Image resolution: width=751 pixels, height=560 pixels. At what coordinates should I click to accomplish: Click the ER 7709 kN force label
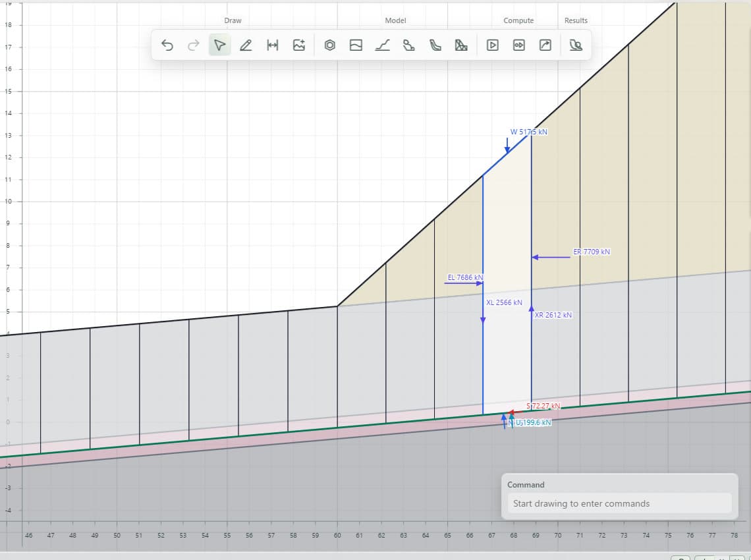coord(592,252)
